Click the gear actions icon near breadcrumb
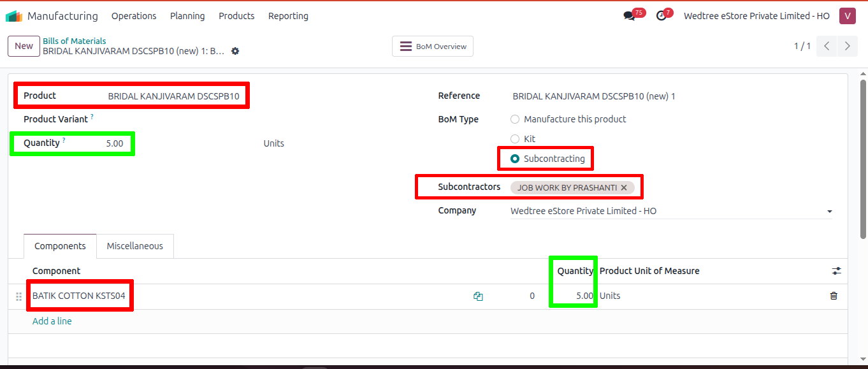 (x=235, y=51)
